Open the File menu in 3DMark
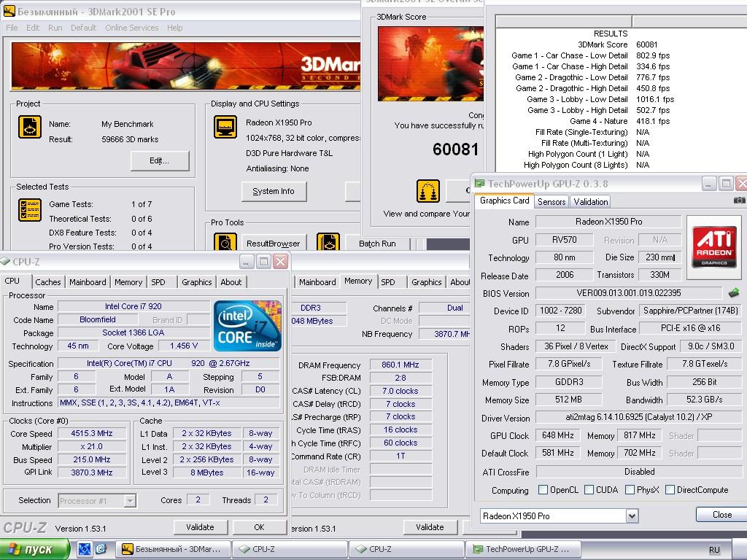 [12, 28]
